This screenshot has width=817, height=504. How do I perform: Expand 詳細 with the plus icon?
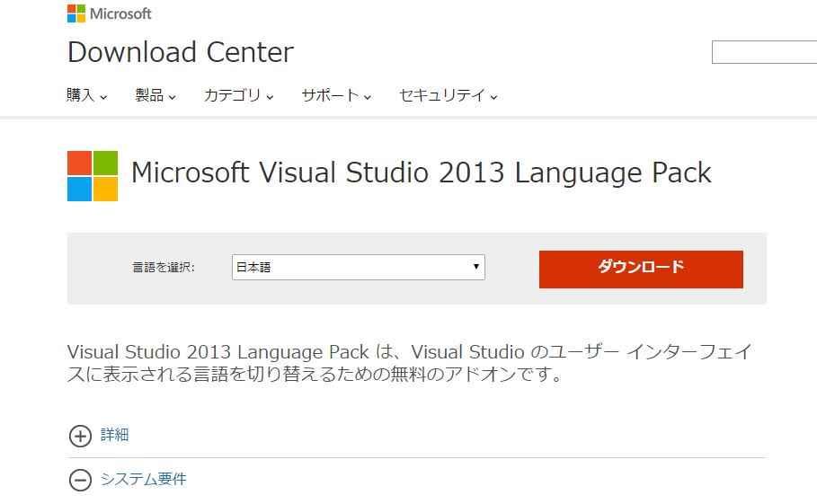point(80,436)
